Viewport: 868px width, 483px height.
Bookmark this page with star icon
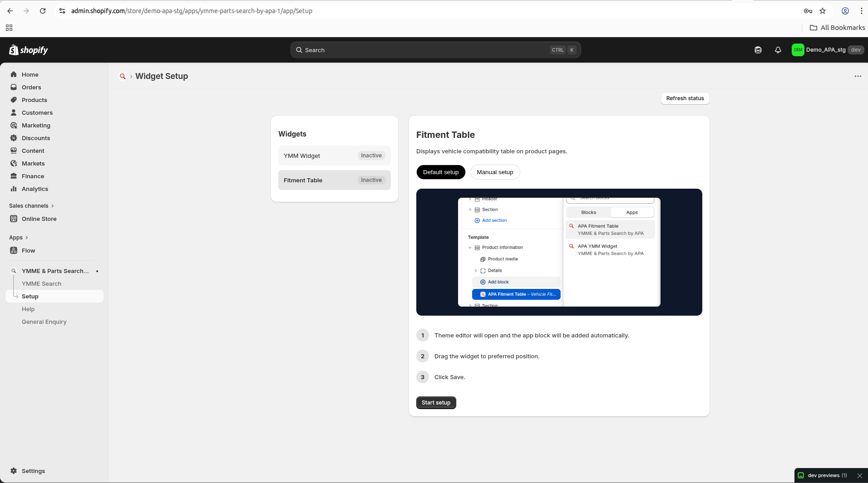coord(823,11)
